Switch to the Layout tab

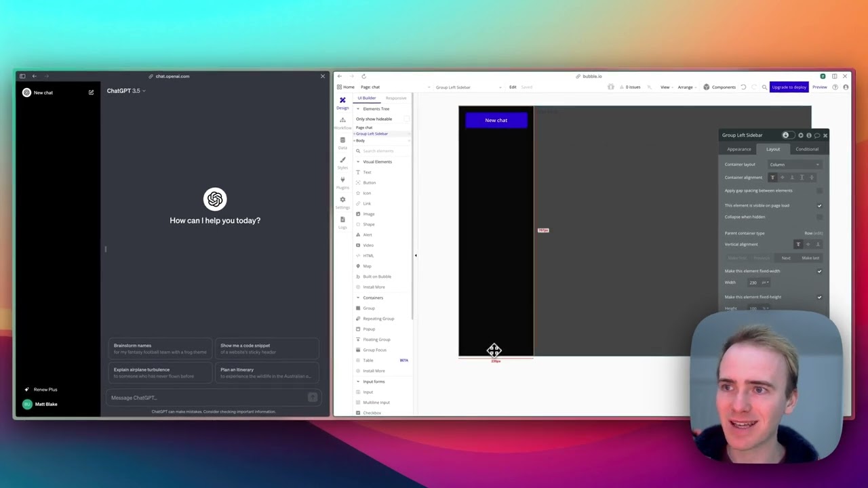(x=773, y=149)
